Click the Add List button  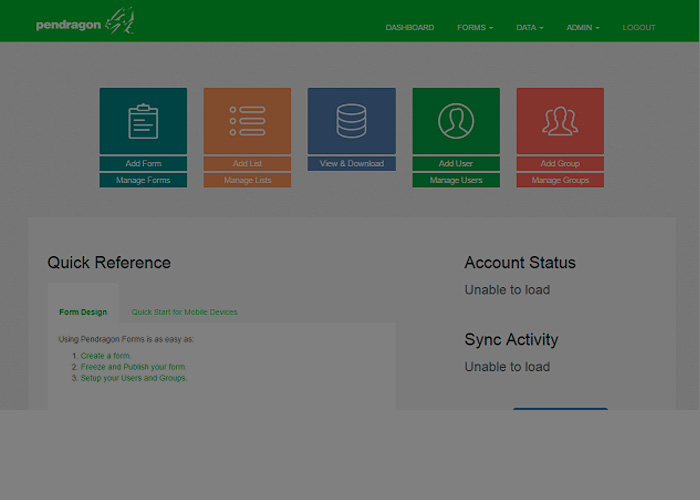247,163
